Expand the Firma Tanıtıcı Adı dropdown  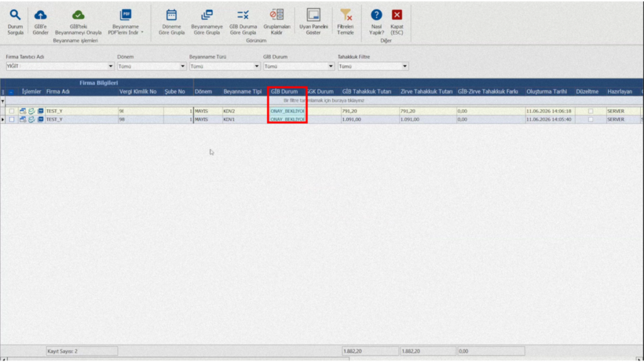111,66
